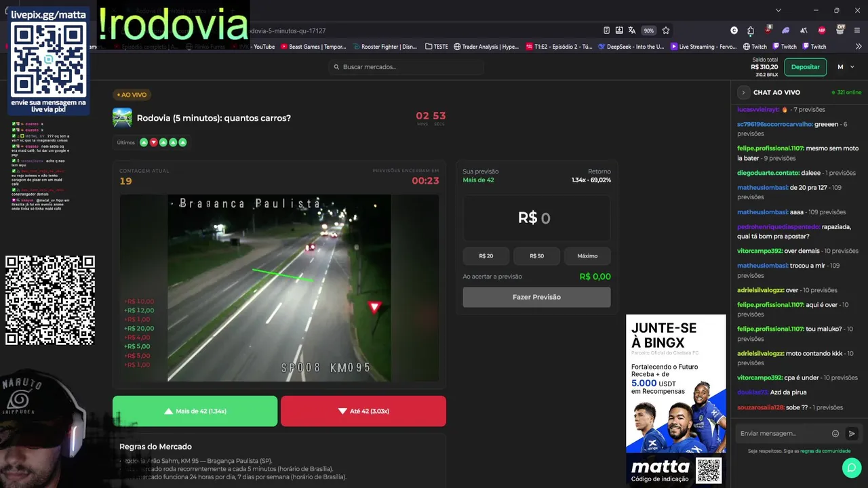
Task: Click the Regras do Mercado heading
Action: pyautogui.click(x=155, y=447)
